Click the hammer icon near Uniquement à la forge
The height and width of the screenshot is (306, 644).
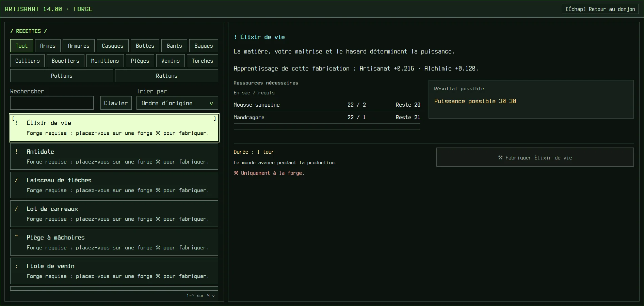pyautogui.click(x=236, y=173)
